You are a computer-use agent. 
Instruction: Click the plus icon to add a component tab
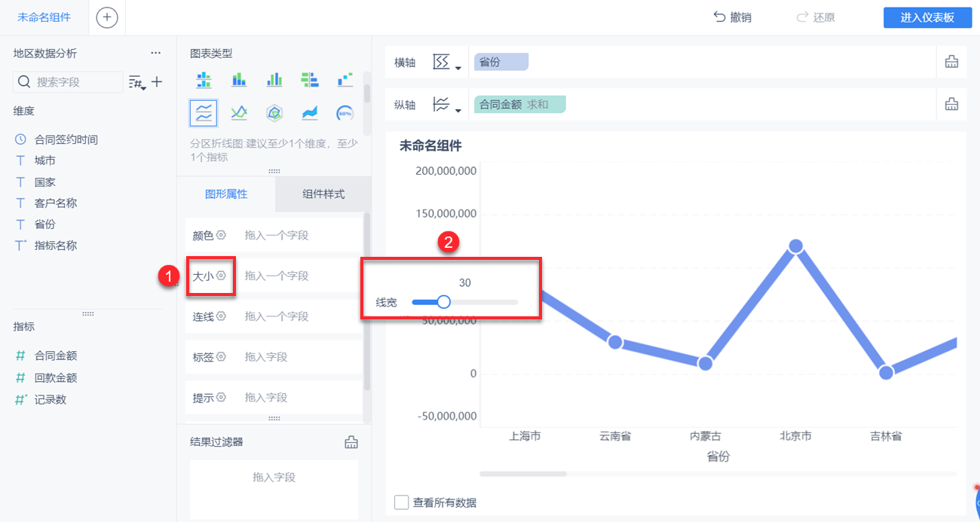[x=107, y=17]
